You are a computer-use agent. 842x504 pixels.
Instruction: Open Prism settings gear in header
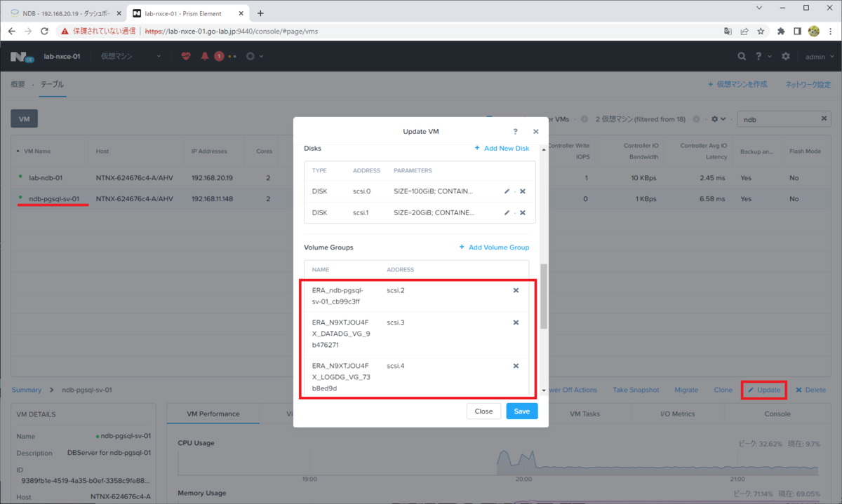tap(786, 56)
